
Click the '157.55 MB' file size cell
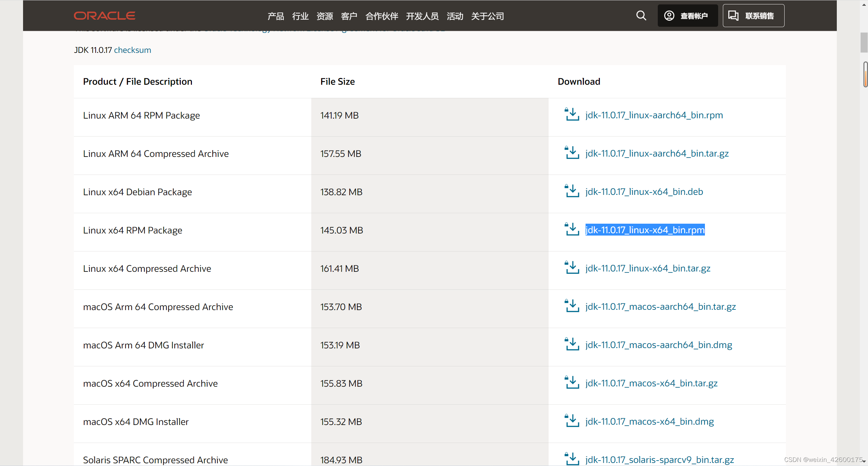(430, 156)
